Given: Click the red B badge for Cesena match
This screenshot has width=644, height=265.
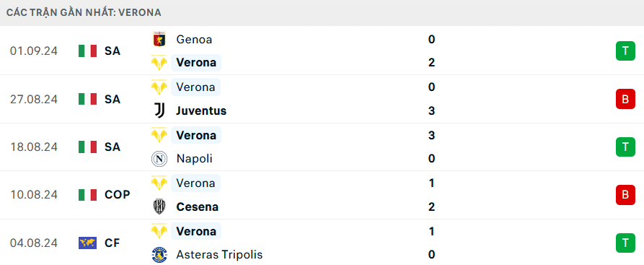Looking at the screenshot, I should point(625,195).
